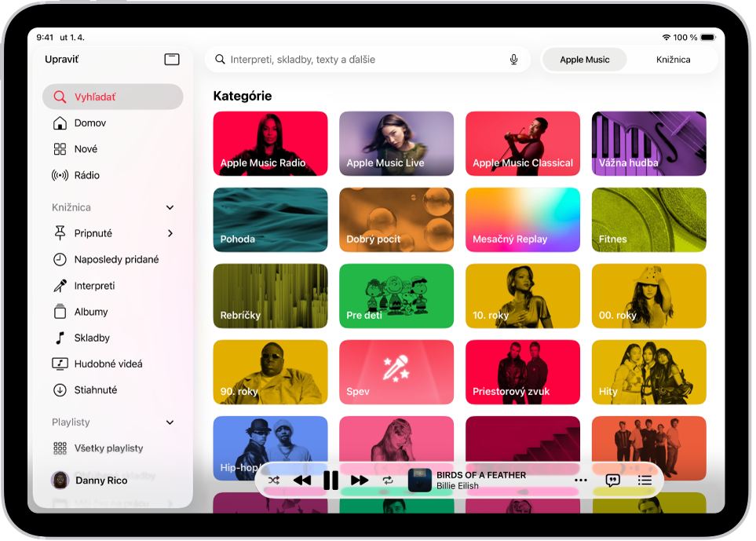756x541 pixels.
Task: Show lyrics with the speech bubble icon
Action: pyautogui.click(x=612, y=481)
